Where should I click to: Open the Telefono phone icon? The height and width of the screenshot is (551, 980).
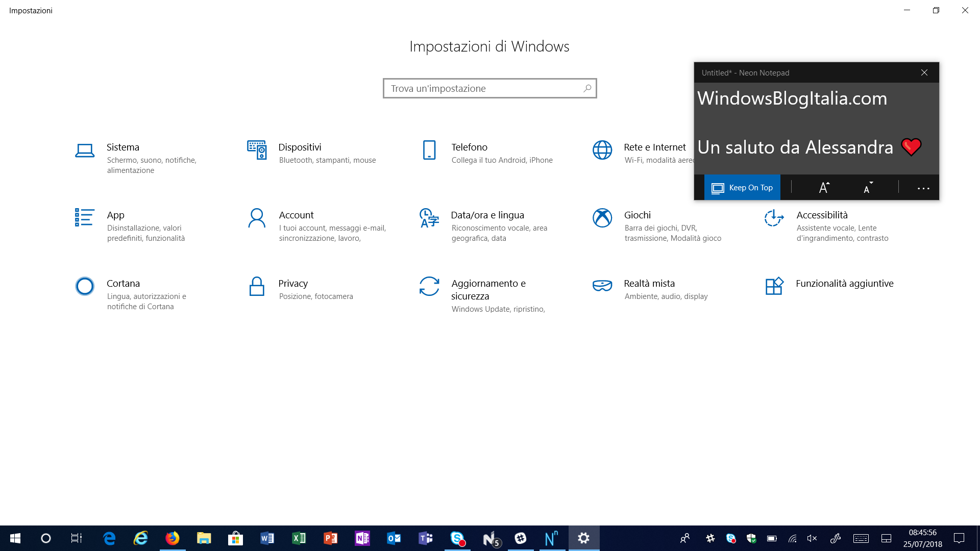click(429, 150)
